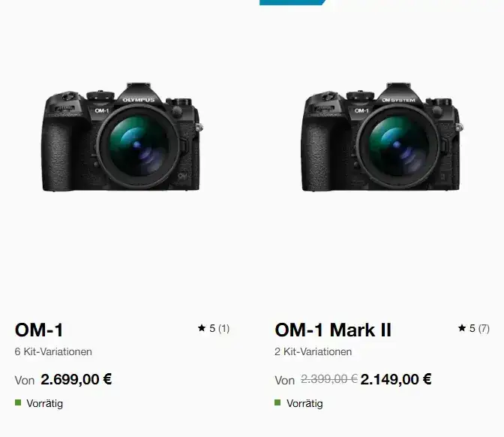Click green stock indicator under OM-1
The height and width of the screenshot is (437, 504).
[x=18, y=402]
